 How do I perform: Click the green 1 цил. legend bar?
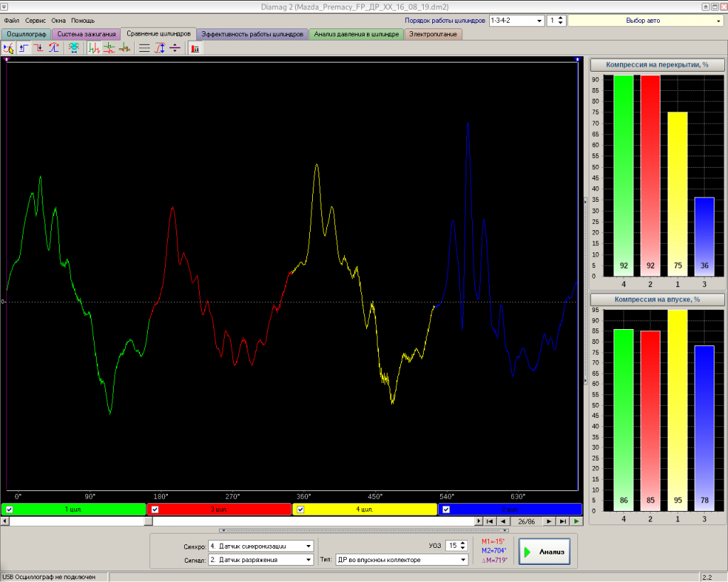(74, 509)
